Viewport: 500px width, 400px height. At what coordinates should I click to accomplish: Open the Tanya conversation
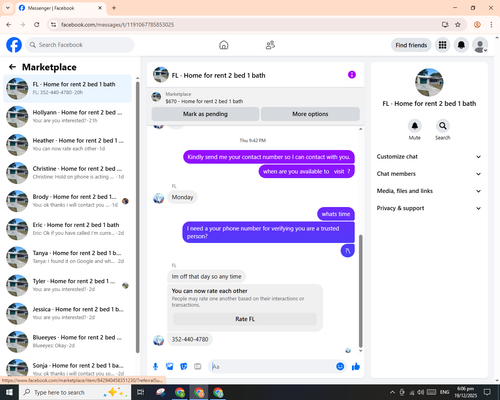68,257
